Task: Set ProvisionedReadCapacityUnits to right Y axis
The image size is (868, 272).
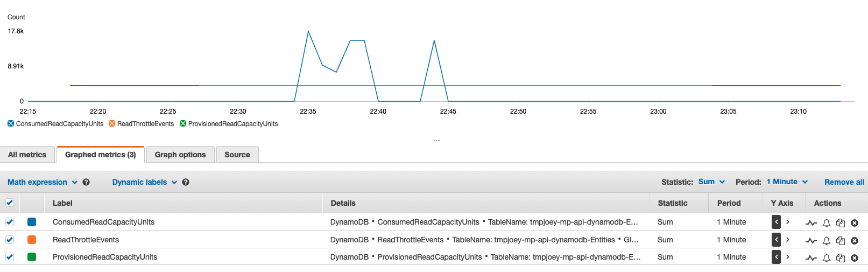Action: tap(788, 257)
